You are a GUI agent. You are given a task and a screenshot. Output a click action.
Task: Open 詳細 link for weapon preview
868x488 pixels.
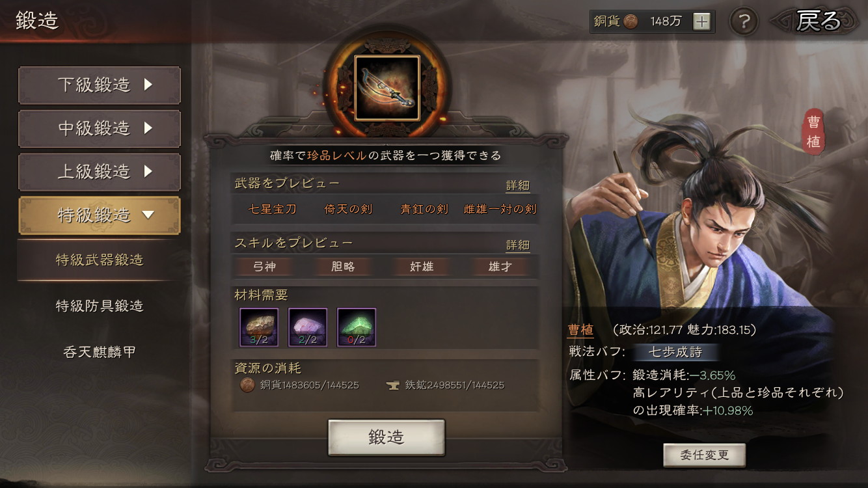pos(518,185)
